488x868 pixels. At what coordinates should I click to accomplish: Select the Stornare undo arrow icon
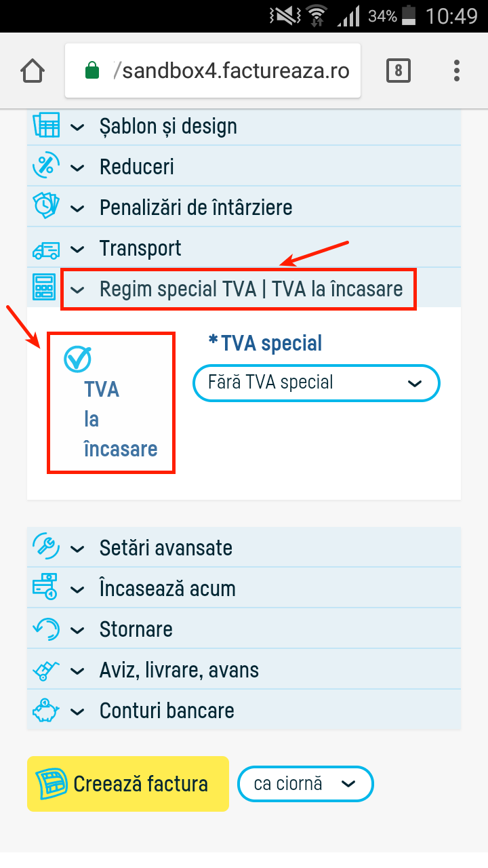(x=43, y=629)
